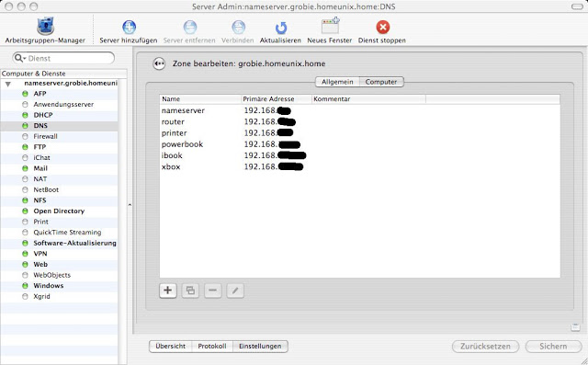Click the FTP green status indicator
This screenshot has width=588, height=365.
pos(25,147)
